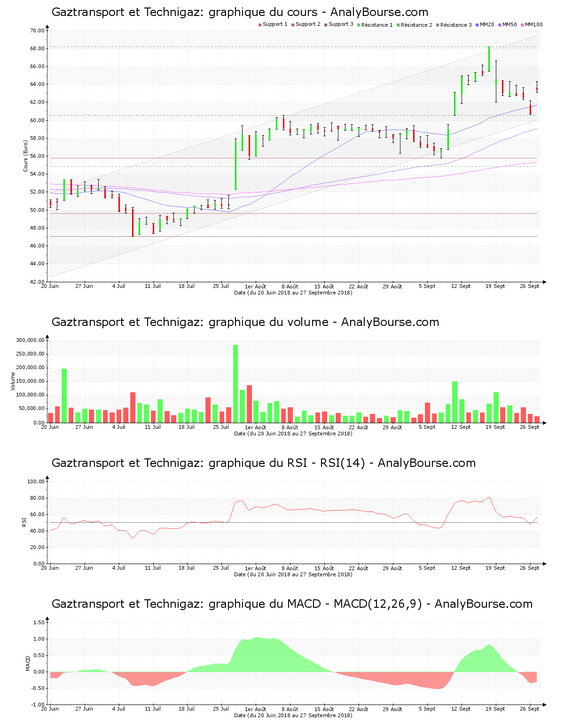This screenshot has height=728, width=564.
Task: Click the -1.00 value on MACD axis
Action: click(x=38, y=705)
